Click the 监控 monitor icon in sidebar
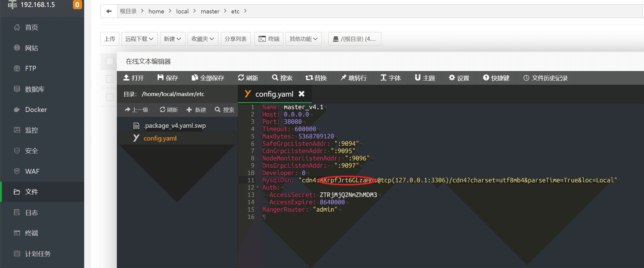 (17, 130)
